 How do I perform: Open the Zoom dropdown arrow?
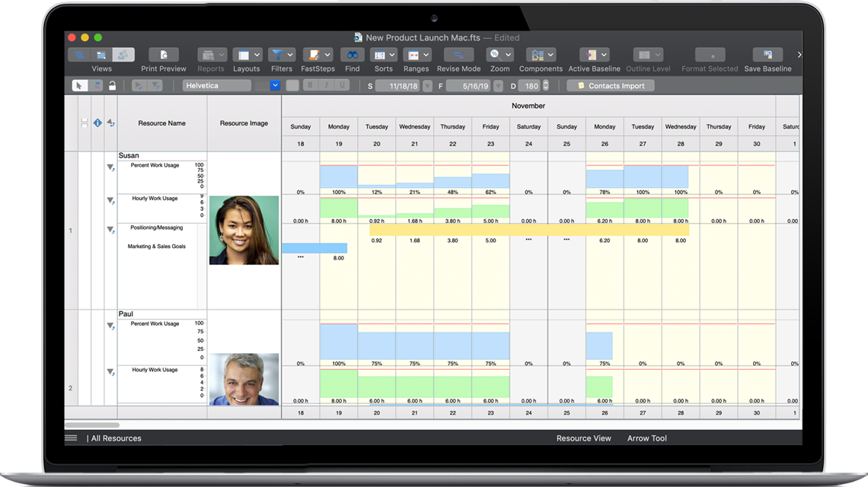tap(507, 54)
